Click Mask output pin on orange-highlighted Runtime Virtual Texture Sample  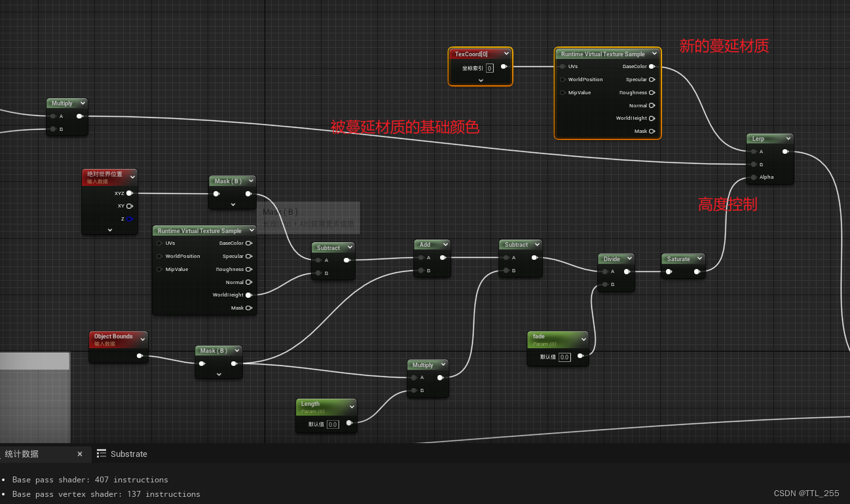(x=652, y=131)
